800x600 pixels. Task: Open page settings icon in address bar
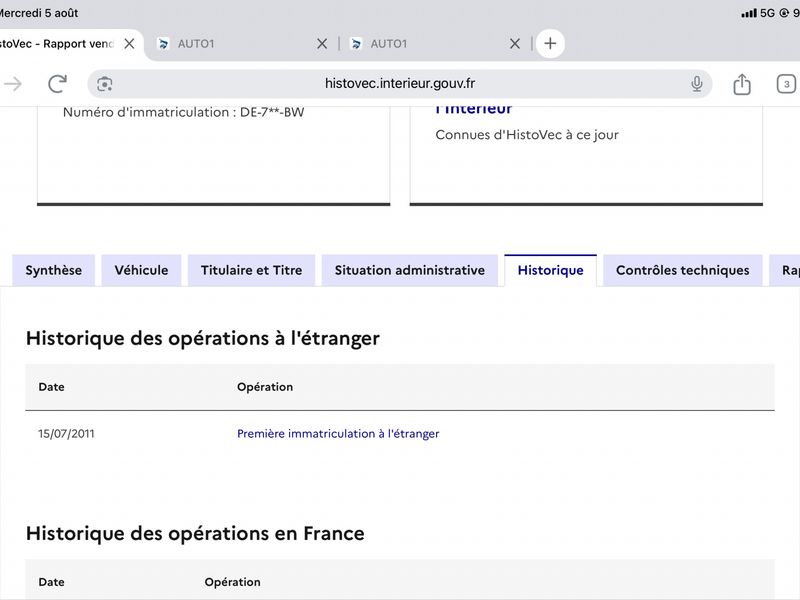pos(105,84)
